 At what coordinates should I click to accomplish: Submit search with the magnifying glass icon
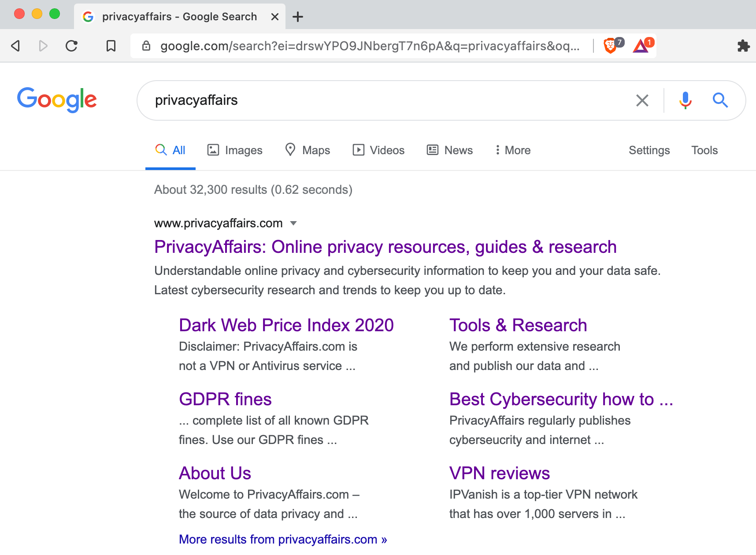720,100
